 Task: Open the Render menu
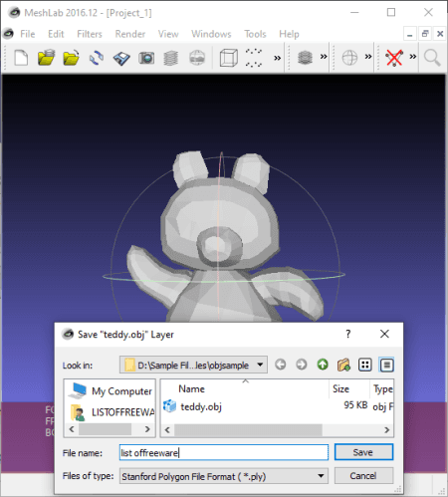[130, 34]
